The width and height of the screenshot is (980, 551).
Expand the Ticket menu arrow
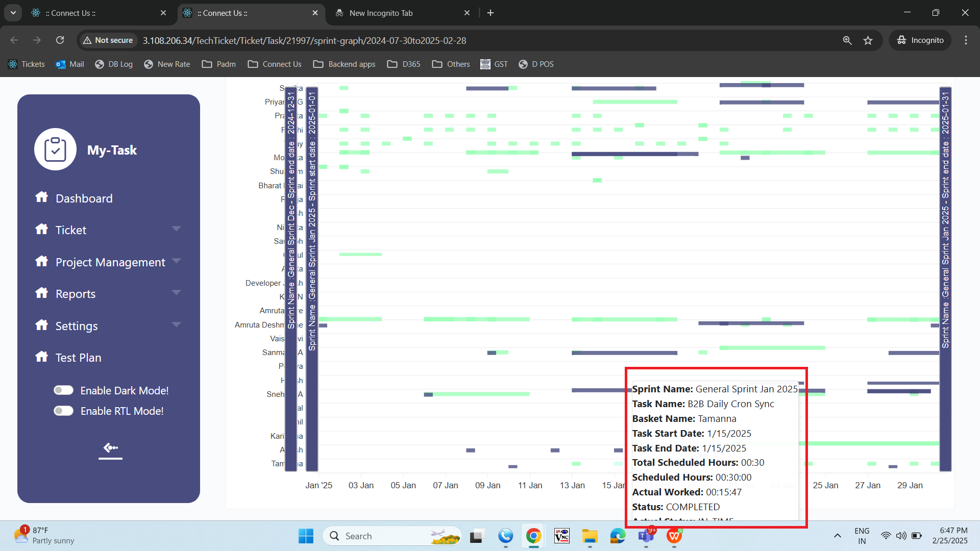click(176, 229)
